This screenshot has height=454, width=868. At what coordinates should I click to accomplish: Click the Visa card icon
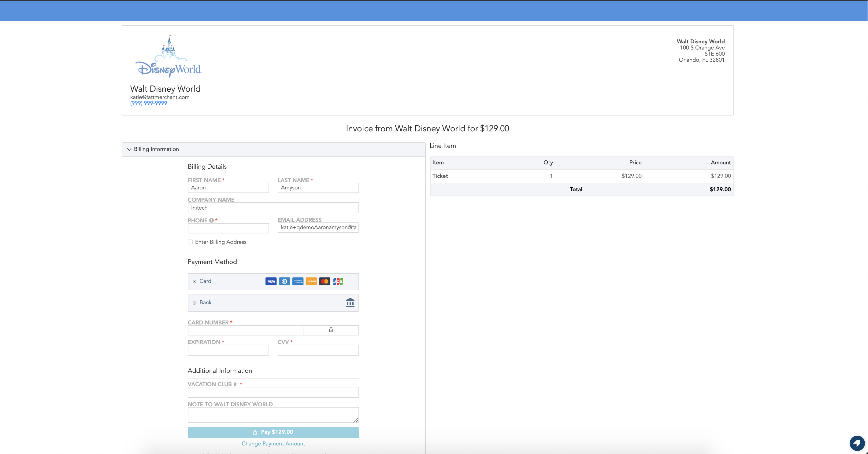click(271, 281)
